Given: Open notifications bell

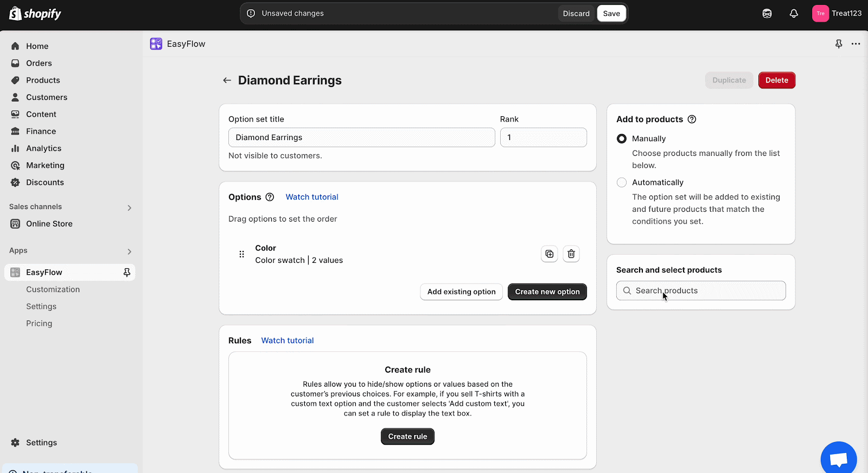Looking at the screenshot, I should (794, 14).
